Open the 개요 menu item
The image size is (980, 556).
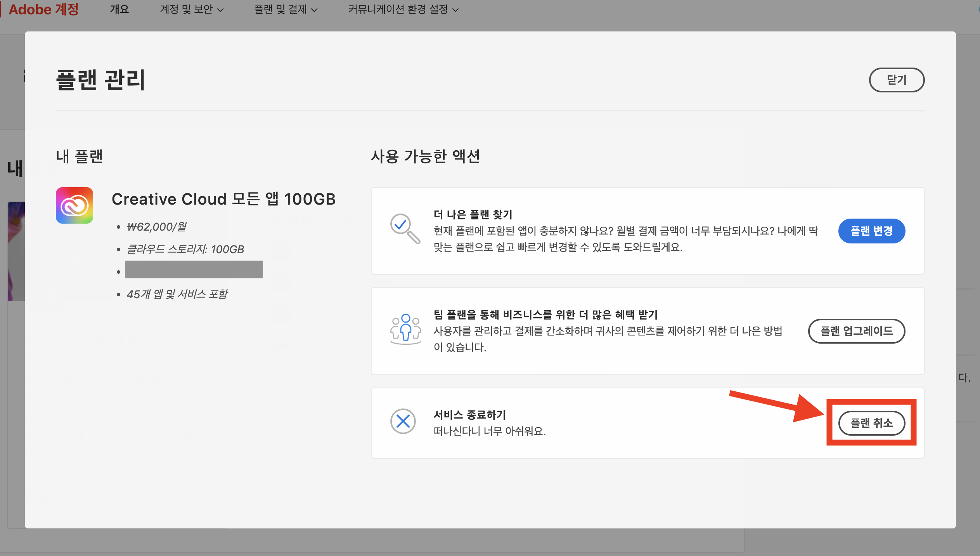[x=119, y=9]
